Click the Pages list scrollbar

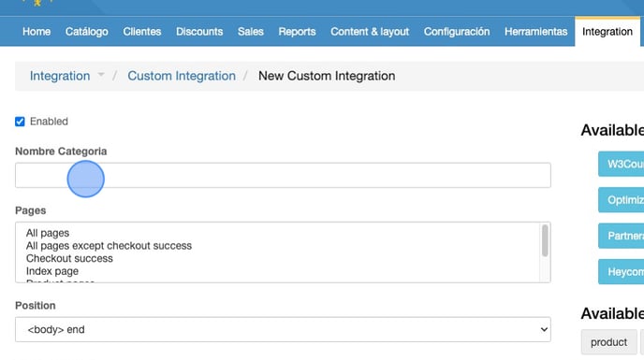coord(545,240)
